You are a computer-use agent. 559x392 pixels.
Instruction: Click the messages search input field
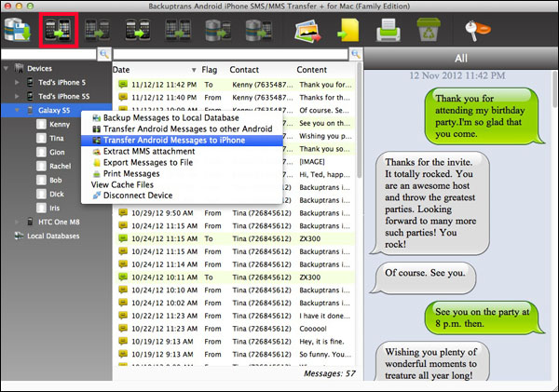(x=231, y=54)
